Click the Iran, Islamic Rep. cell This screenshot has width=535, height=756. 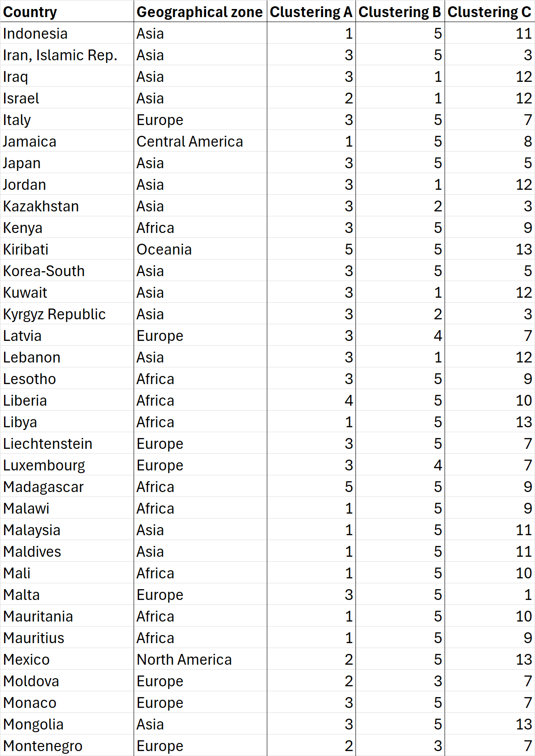(60, 55)
